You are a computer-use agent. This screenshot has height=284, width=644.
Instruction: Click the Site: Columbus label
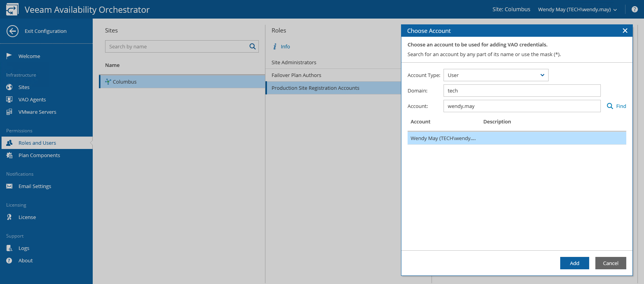511,9
